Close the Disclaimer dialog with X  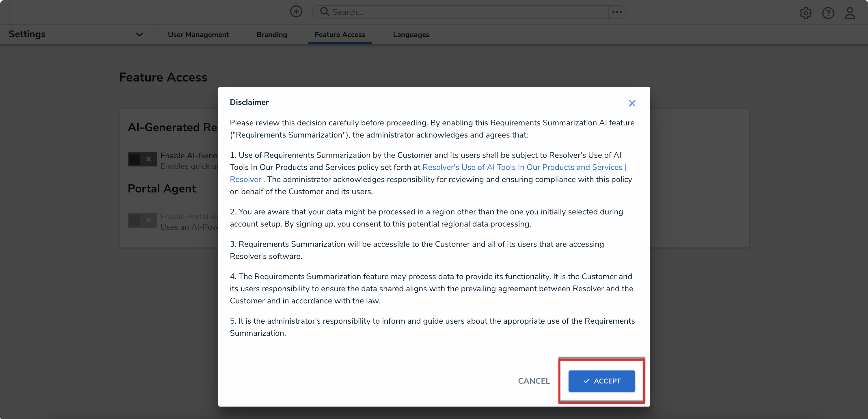tap(632, 103)
